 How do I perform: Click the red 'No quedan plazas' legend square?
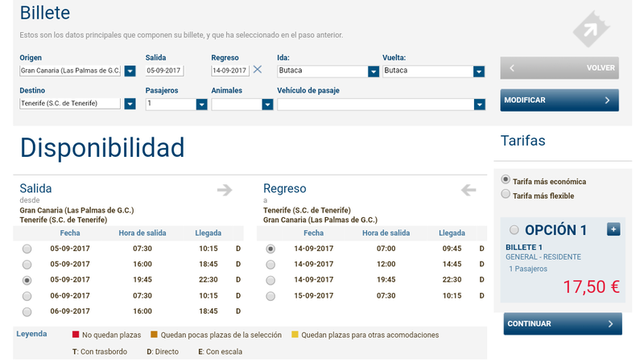[x=76, y=334]
